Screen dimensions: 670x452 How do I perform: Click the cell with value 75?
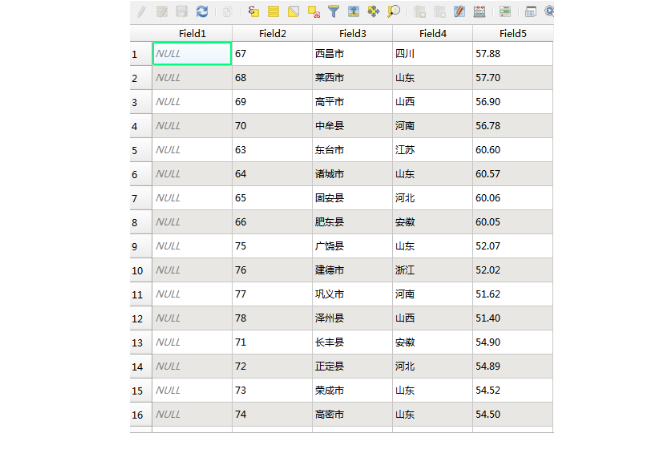pyautogui.click(x=273, y=246)
